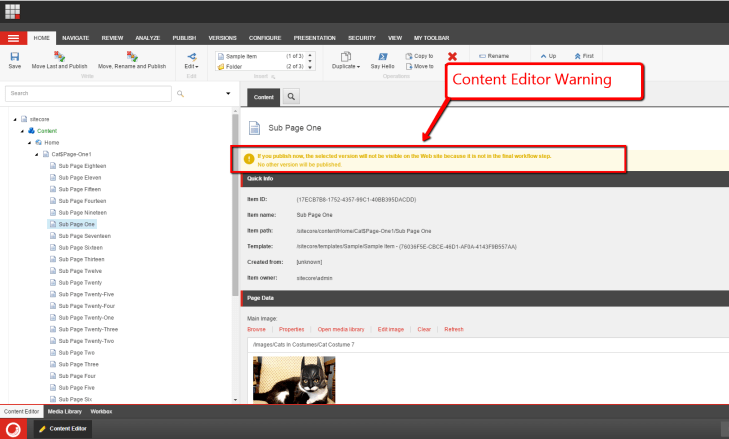The height and width of the screenshot is (439, 729).
Task: Open the Duplicate dropdown
Action: click(x=345, y=61)
